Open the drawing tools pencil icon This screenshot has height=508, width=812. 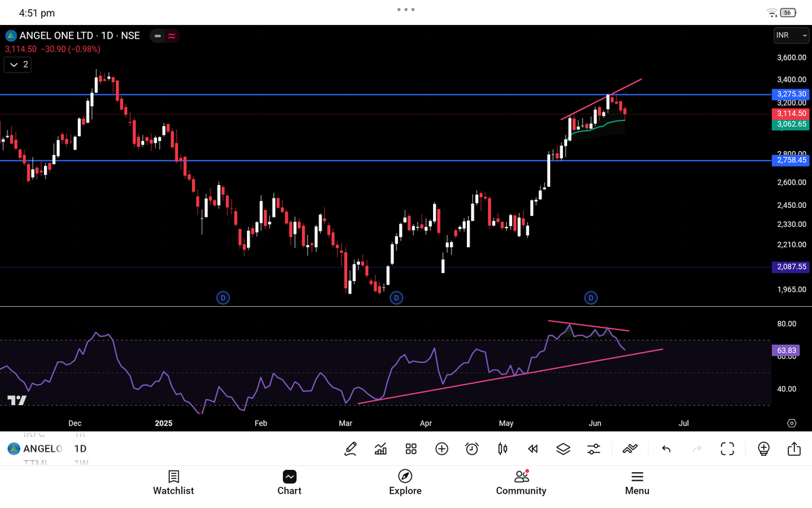(x=351, y=448)
